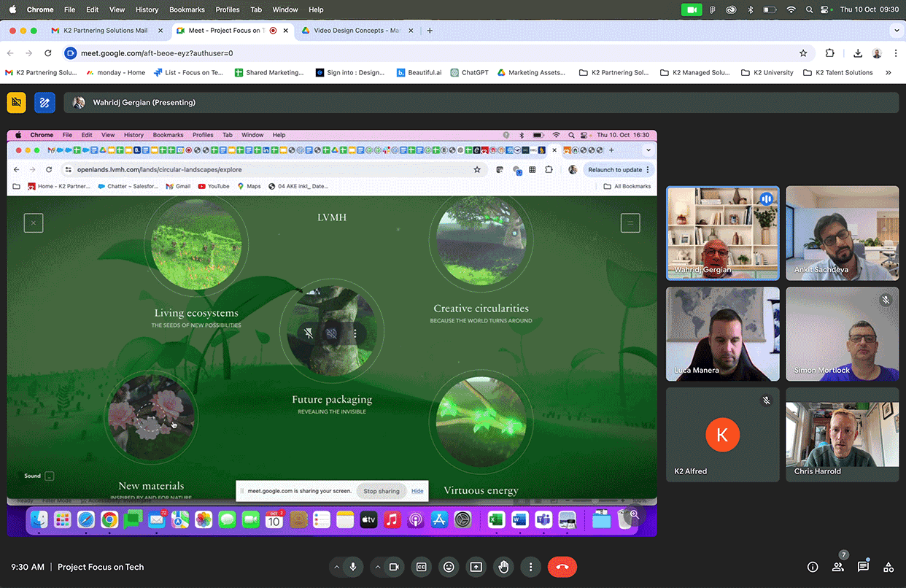This screenshot has width=906, height=588.
Task: Select Wahridj Gergian's video tile
Action: pos(722,233)
